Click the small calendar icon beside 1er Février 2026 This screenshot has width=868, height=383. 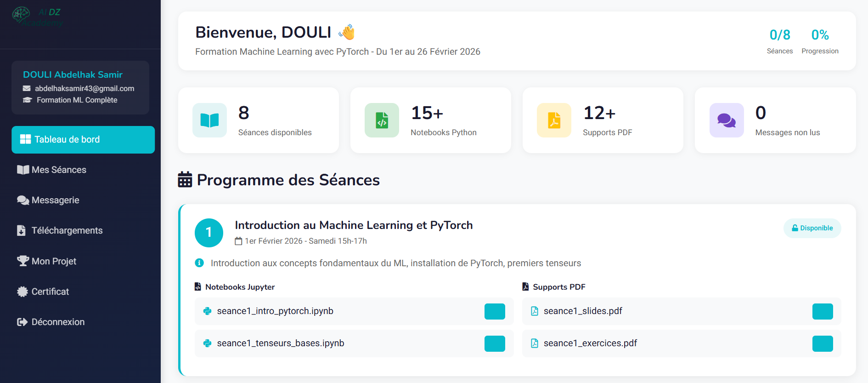coord(238,241)
